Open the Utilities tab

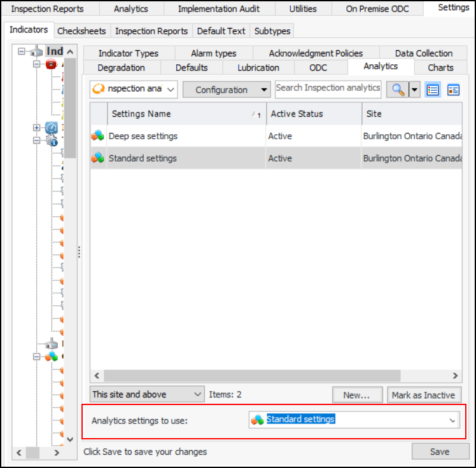[303, 9]
